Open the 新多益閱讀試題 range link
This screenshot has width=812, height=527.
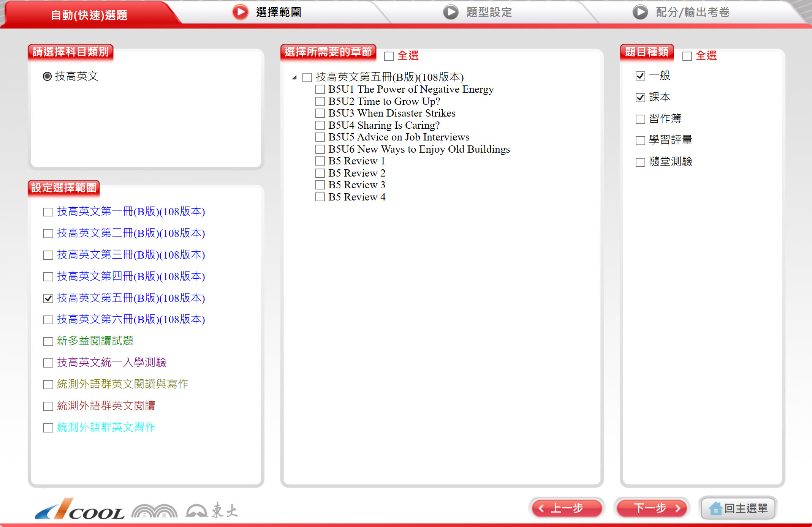95,341
